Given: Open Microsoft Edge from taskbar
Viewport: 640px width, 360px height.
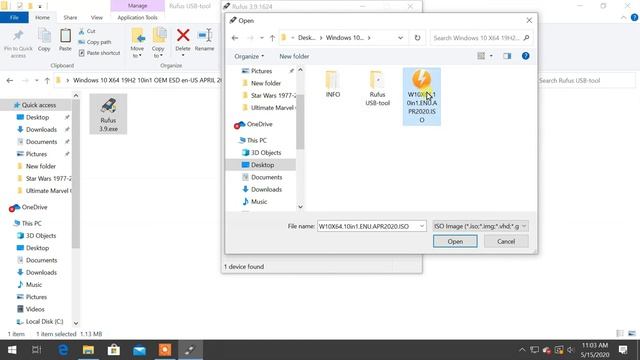Looking at the screenshot, I should point(63,350).
